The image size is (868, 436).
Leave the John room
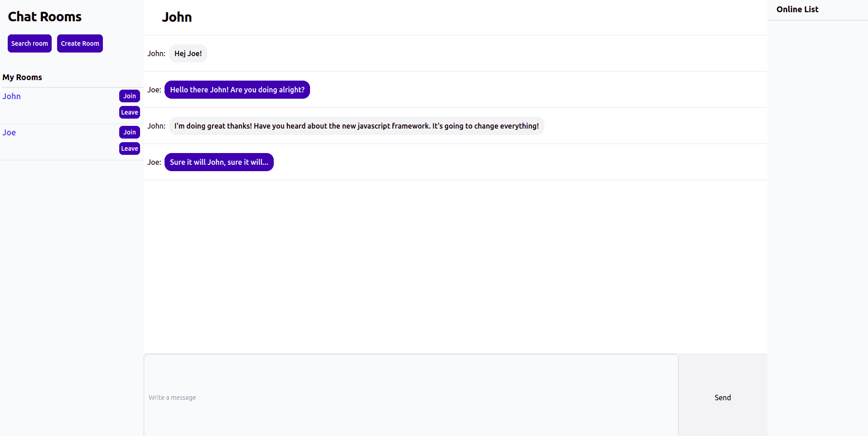click(x=130, y=112)
